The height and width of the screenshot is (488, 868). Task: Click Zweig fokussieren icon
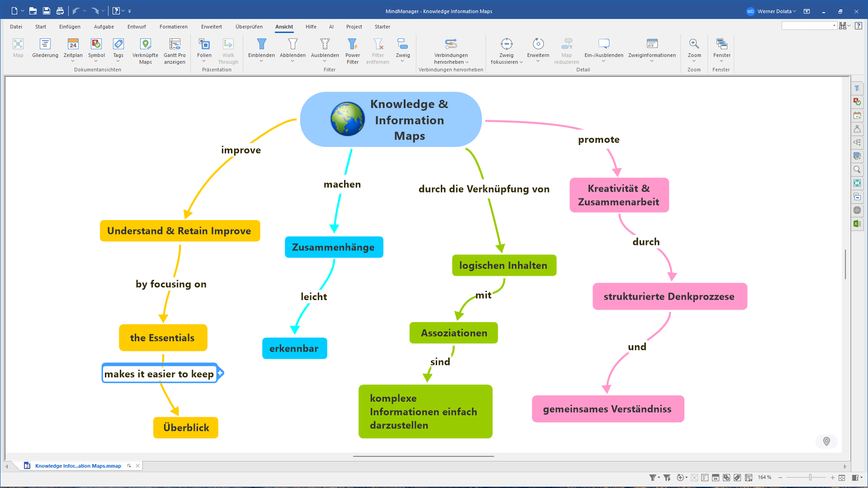coord(506,44)
